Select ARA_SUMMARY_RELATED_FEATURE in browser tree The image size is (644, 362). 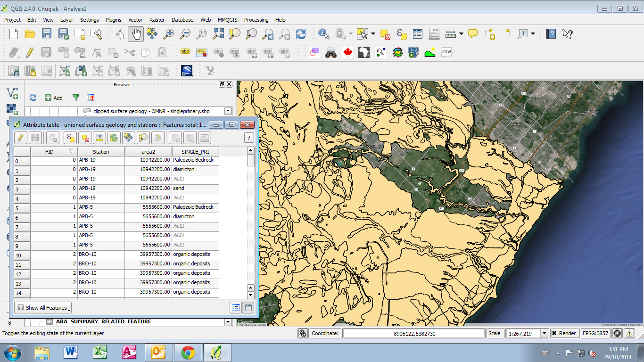click(103, 321)
